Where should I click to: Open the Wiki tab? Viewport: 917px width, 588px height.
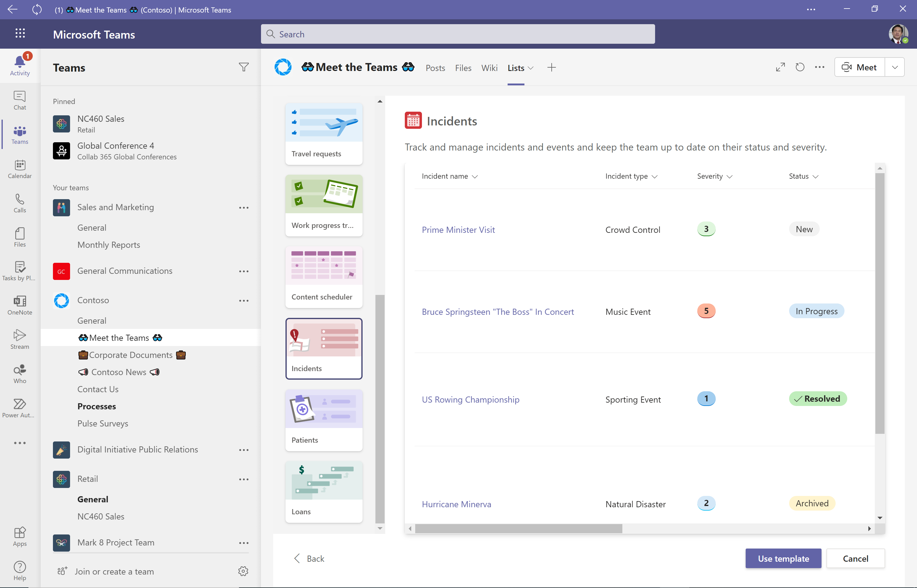[489, 68]
